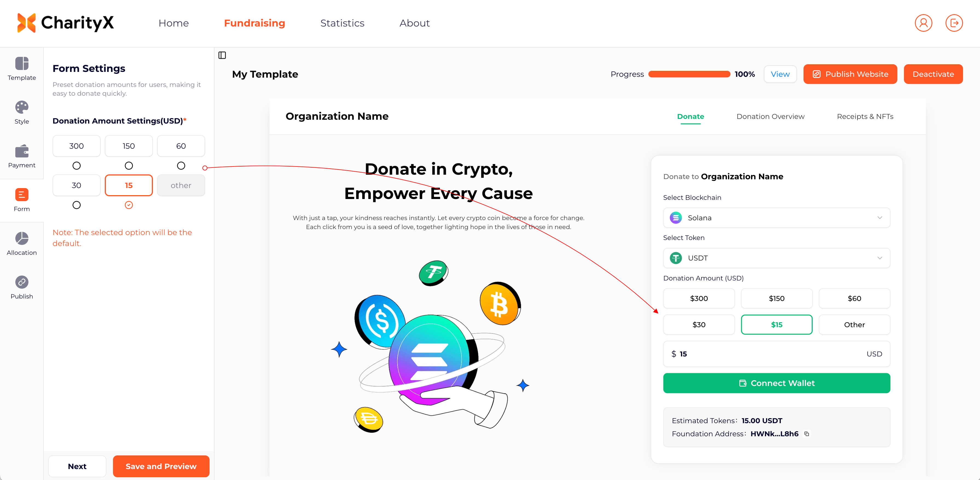Click the progress bar

(x=689, y=74)
